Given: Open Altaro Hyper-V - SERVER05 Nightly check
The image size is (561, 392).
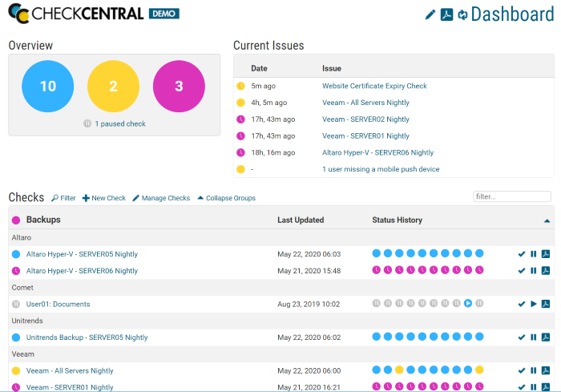Looking at the screenshot, I should click(x=82, y=254).
